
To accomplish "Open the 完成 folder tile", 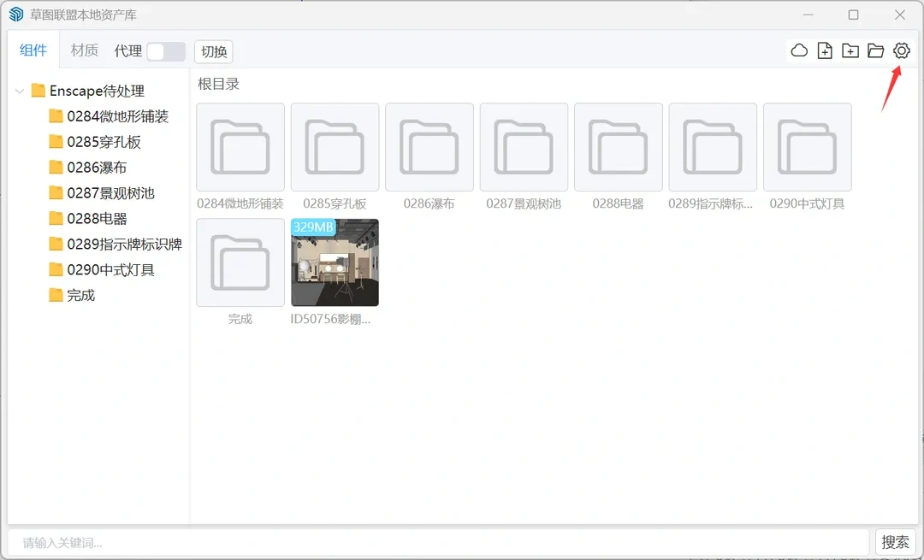I will point(240,262).
